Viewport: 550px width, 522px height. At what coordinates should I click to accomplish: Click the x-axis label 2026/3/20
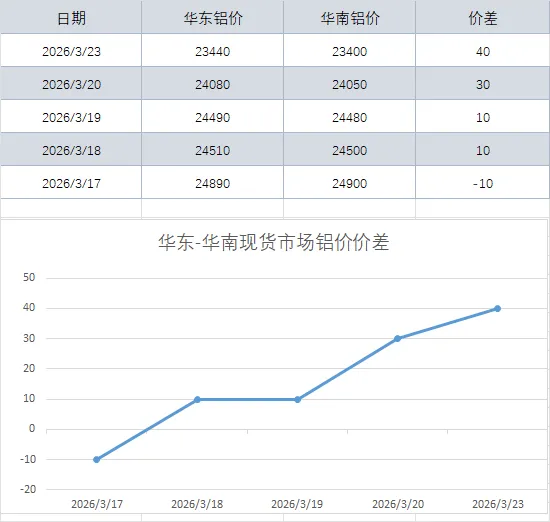tap(398, 504)
